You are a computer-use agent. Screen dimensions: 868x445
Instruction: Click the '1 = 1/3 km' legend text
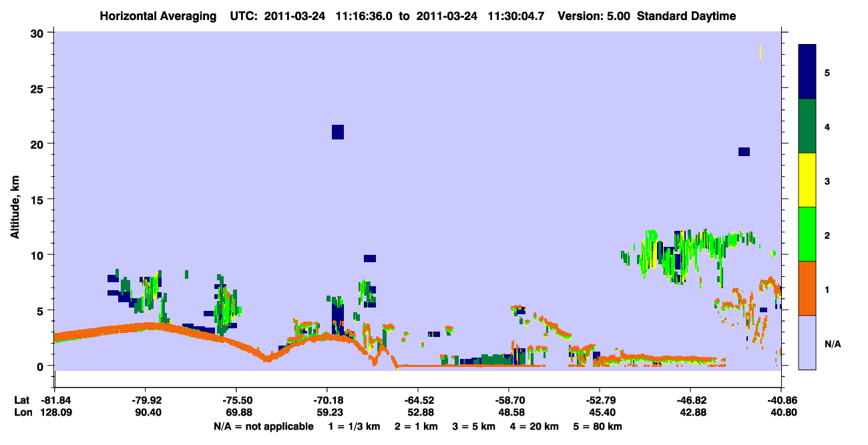[355, 426]
